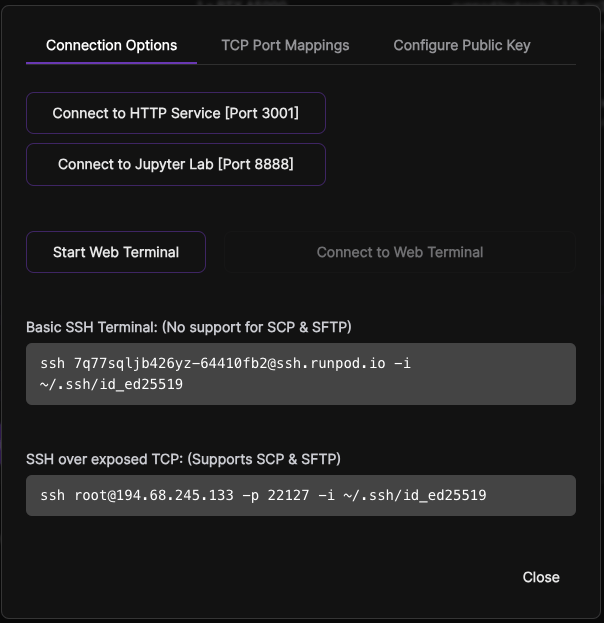Close the connection dialog
The image size is (604, 623).
click(x=540, y=577)
